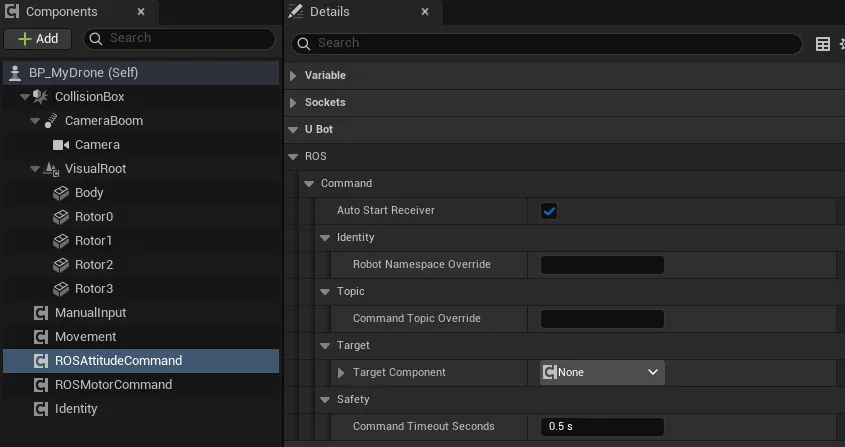Screen dimensions: 845x447
Task: Collapse the Command category
Action: coord(309,183)
